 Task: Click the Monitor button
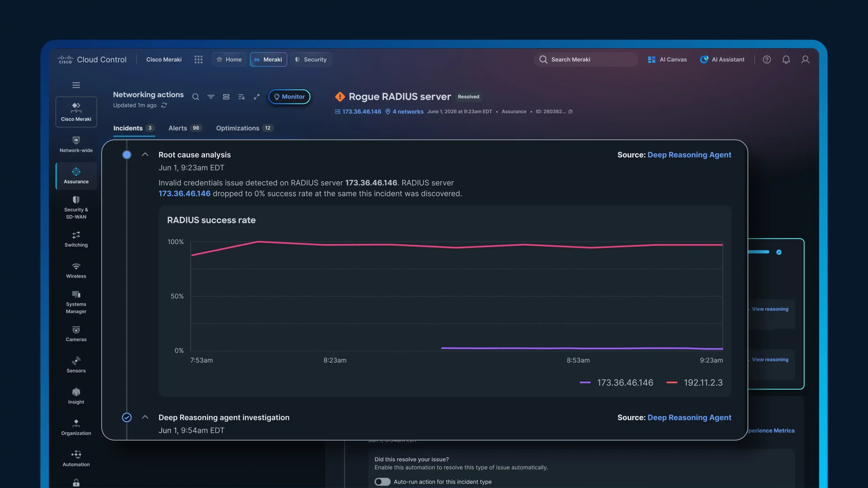[x=289, y=97]
